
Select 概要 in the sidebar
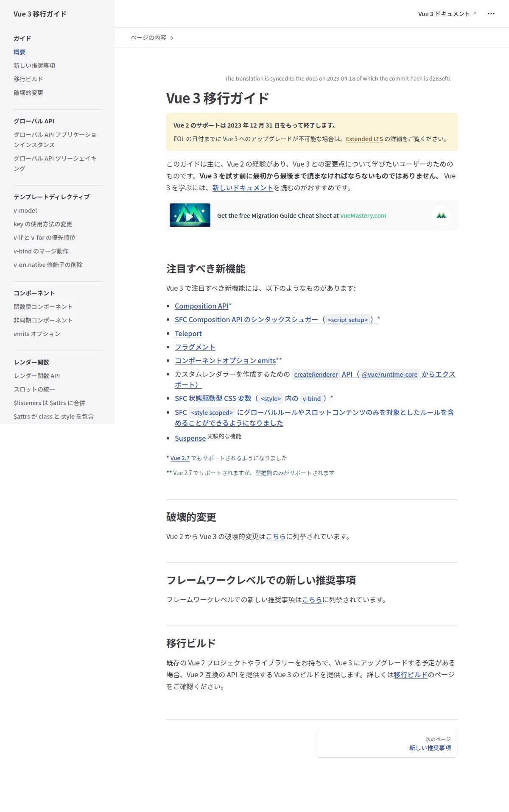pos(20,52)
